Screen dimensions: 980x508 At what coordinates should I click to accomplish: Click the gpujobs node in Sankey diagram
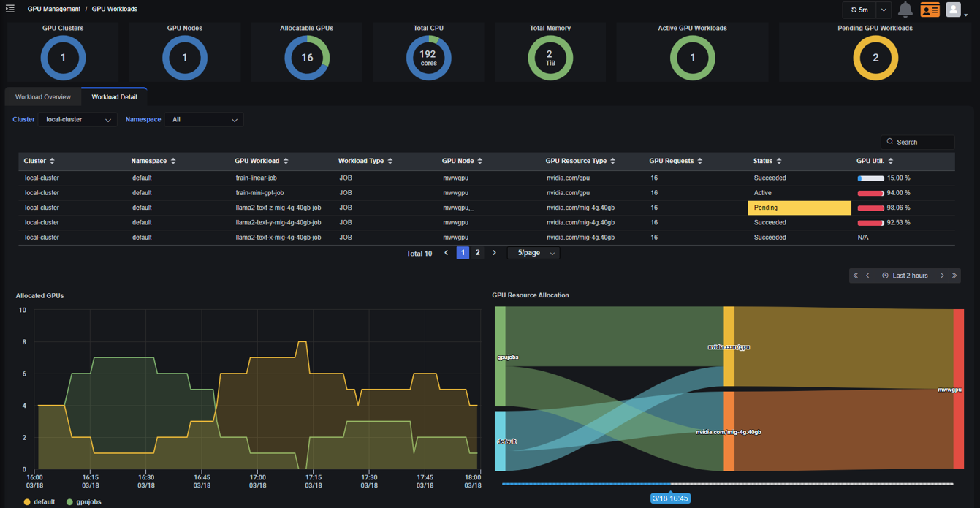pos(500,357)
